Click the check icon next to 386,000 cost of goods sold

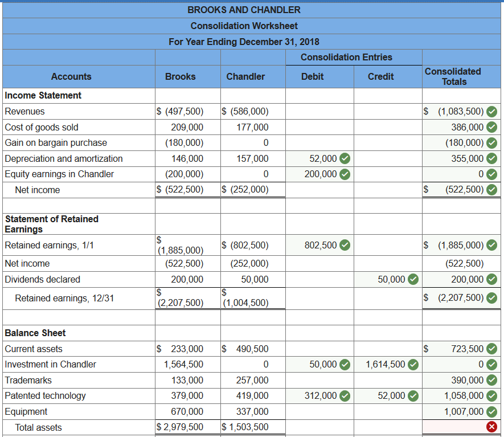tap(491, 127)
